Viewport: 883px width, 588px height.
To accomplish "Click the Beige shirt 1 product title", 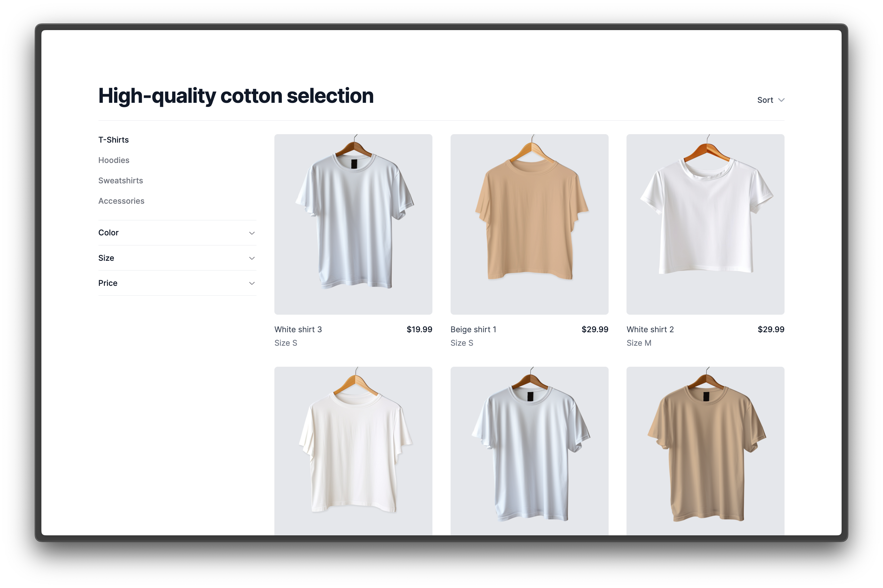I will click(x=473, y=329).
